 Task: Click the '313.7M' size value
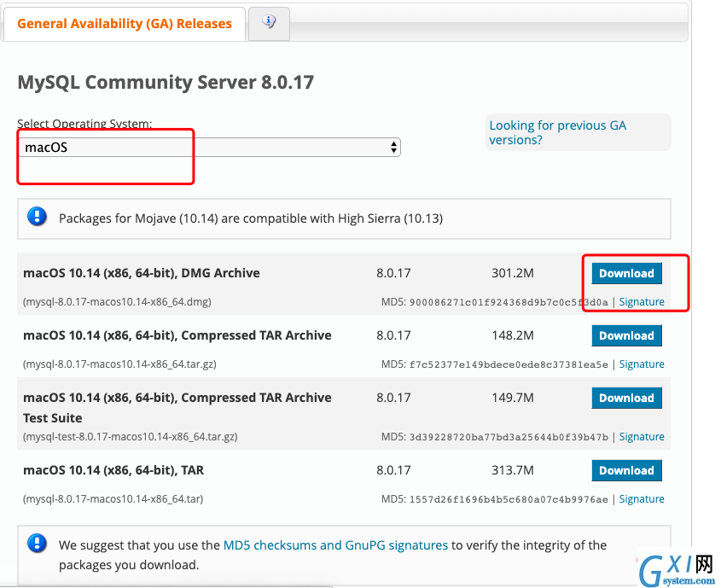click(513, 470)
